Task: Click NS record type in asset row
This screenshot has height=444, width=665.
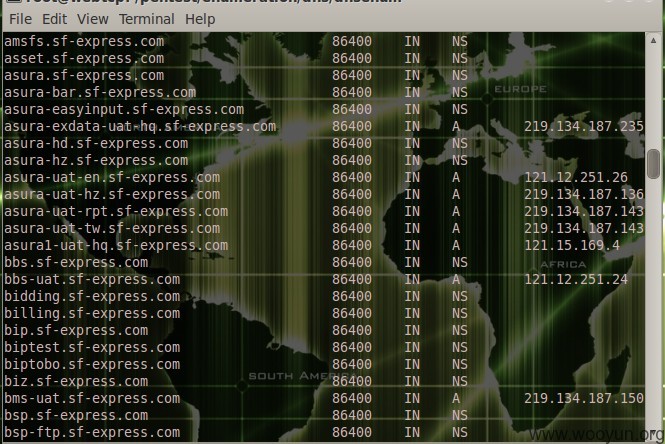Action: [460, 59]
